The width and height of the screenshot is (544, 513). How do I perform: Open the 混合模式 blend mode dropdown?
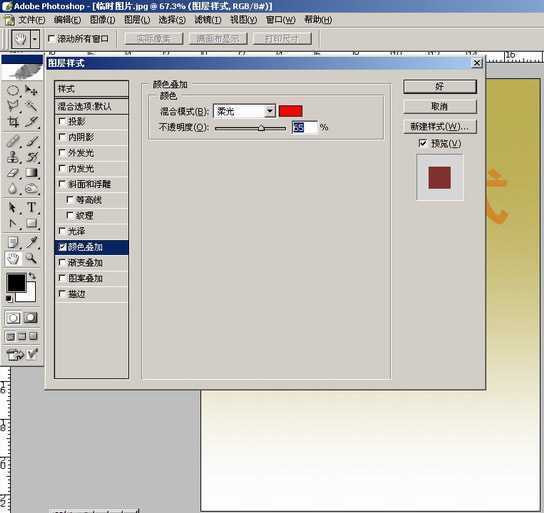point(270,111)
